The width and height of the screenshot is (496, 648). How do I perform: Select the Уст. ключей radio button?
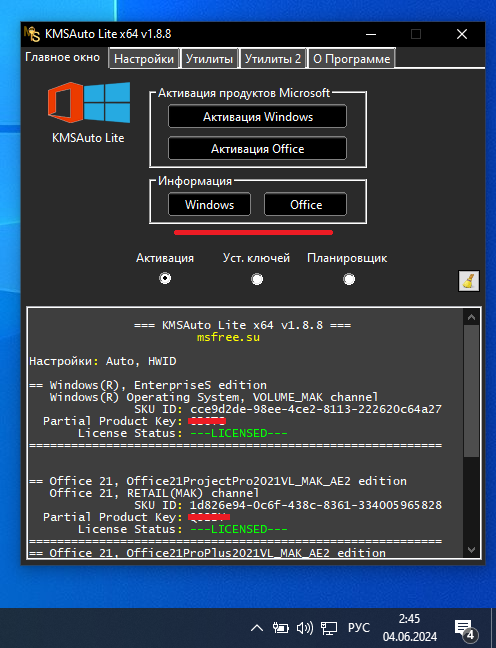(257, 279)
